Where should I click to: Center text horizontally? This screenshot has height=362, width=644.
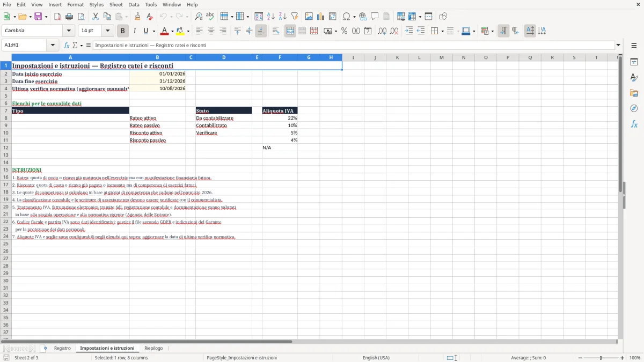coord(211,31)
